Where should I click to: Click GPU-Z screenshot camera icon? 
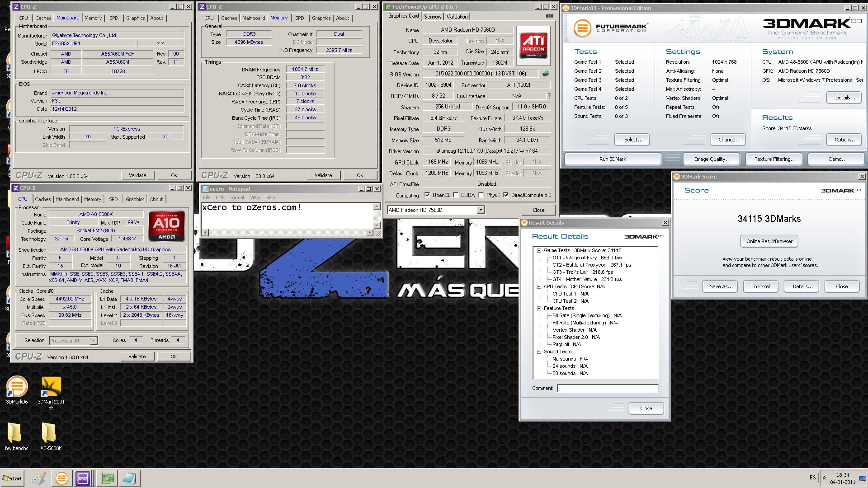pyautogui.click(x=549, y=16)
